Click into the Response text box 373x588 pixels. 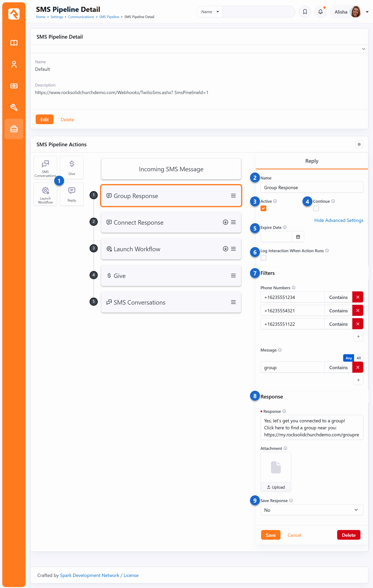click(x=312, y=428)
